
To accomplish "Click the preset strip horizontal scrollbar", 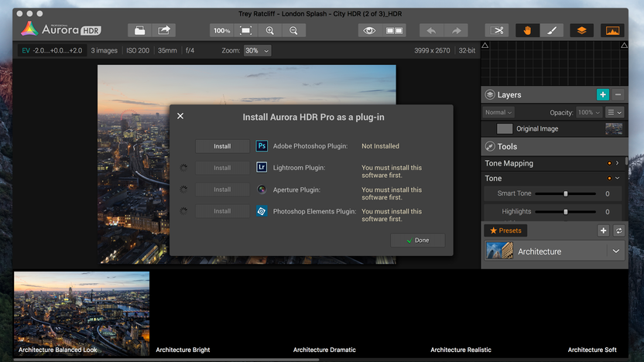I will (x=166, y=360).
